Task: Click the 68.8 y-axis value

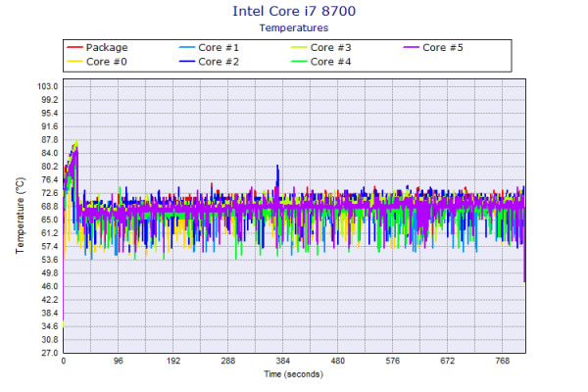Action: (50, 207)
